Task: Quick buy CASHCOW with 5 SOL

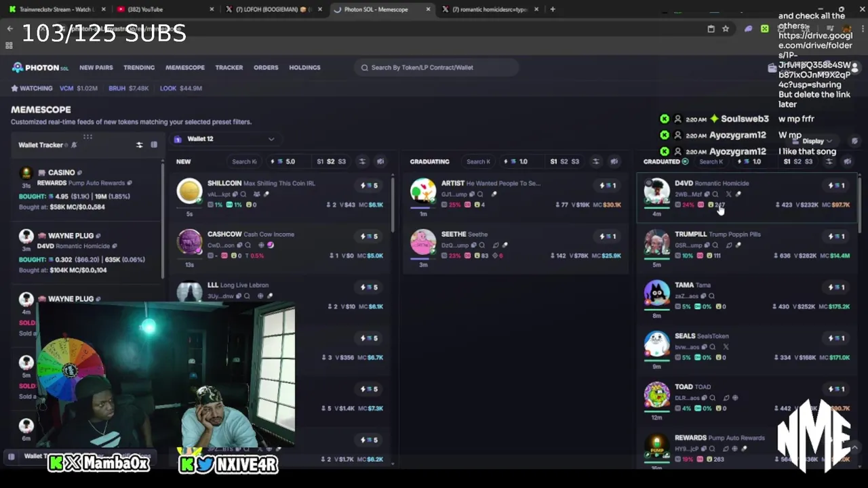Action: point(370,237)
